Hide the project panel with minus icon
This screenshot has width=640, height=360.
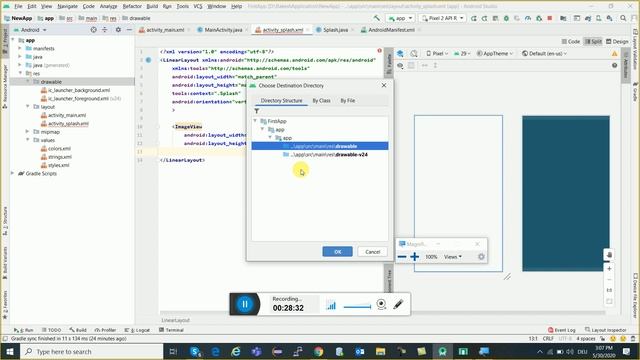tap(129, 30)
